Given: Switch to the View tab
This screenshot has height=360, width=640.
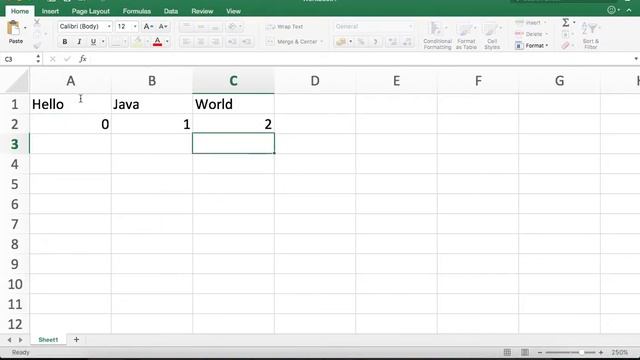Looking at the screenshot, I should click(x=233, y=11).
